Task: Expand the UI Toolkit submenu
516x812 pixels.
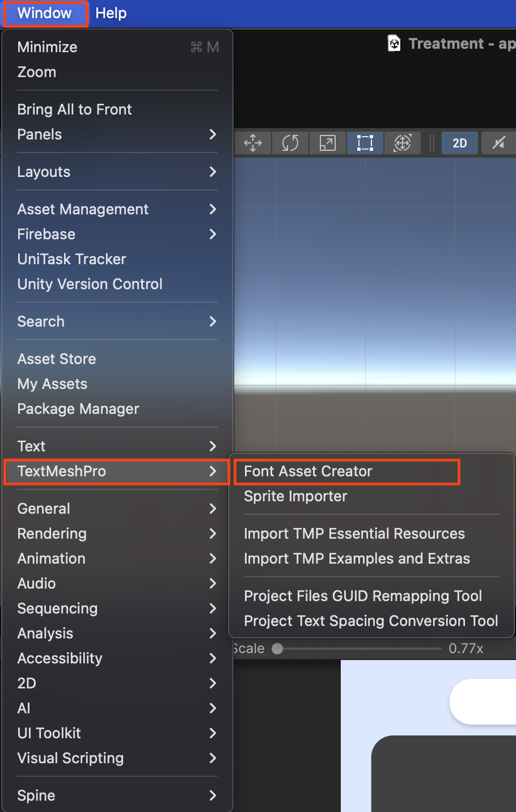Action: tap(117, 733)
